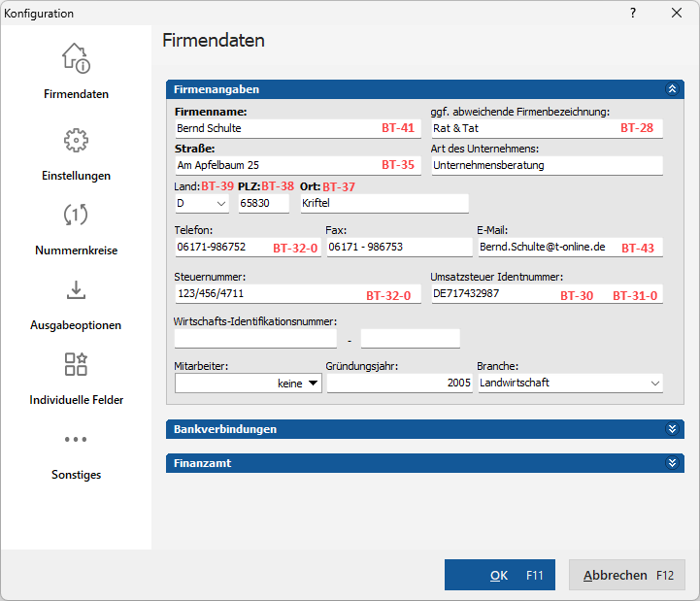Click the first Wirtschafts-Identifikationsnummer field
Viewport: 700px width, 601px height.
click(255, 339)
